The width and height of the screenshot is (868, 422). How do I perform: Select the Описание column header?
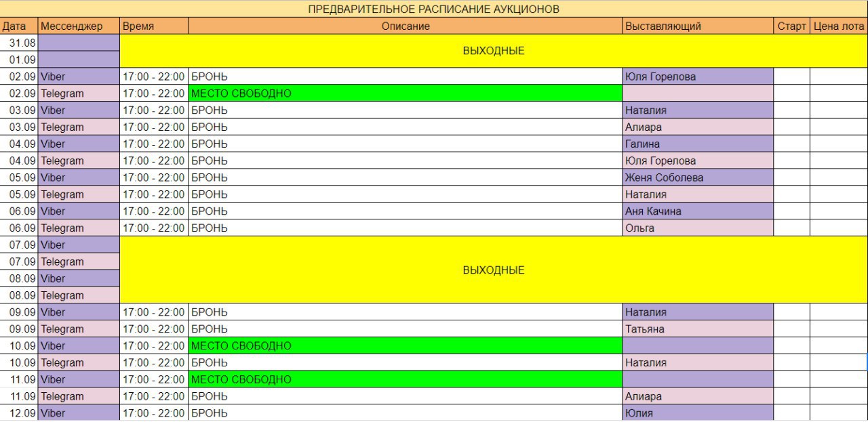tap(406, 26)
